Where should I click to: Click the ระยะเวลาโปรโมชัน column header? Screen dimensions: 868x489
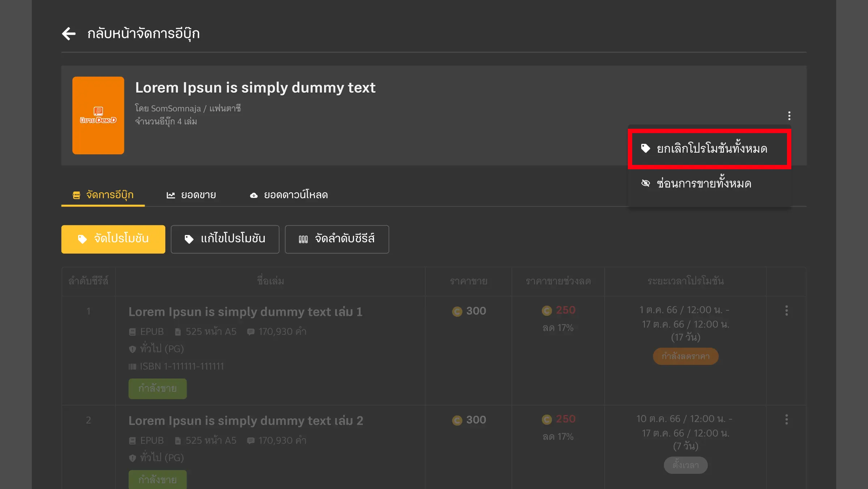(686, 281)
